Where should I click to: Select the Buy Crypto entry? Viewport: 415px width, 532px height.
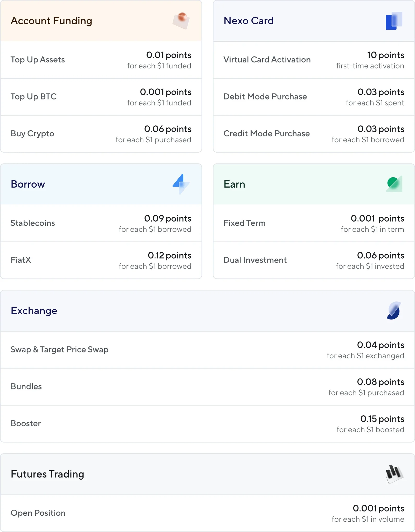coord(101,134)
